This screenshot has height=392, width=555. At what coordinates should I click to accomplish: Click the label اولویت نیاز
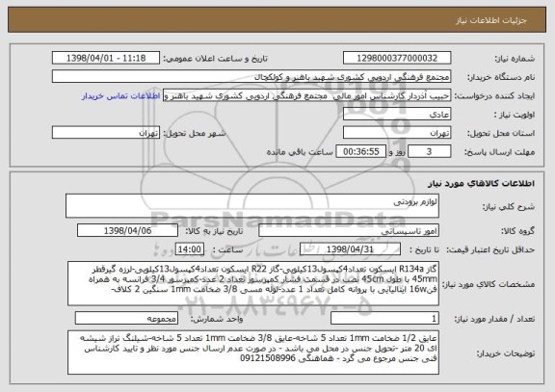pyautogui.click(x=515, y=115)
